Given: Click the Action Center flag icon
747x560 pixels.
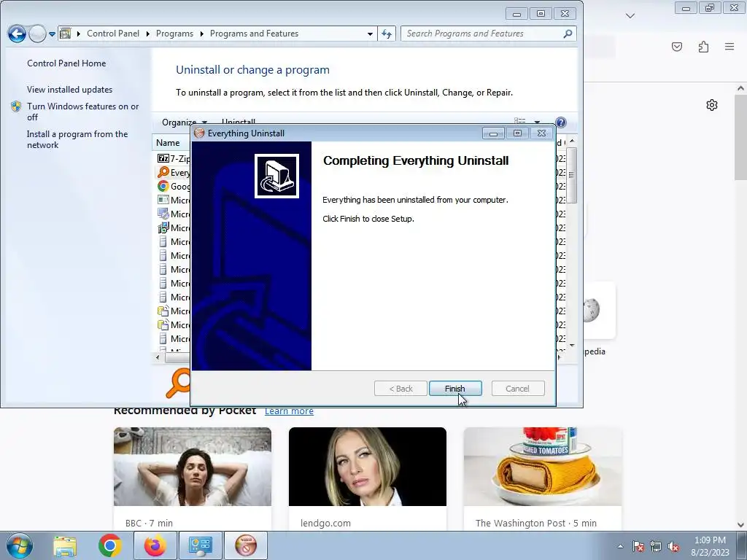Looking at the screenshot, I should [x=638, y=546].
